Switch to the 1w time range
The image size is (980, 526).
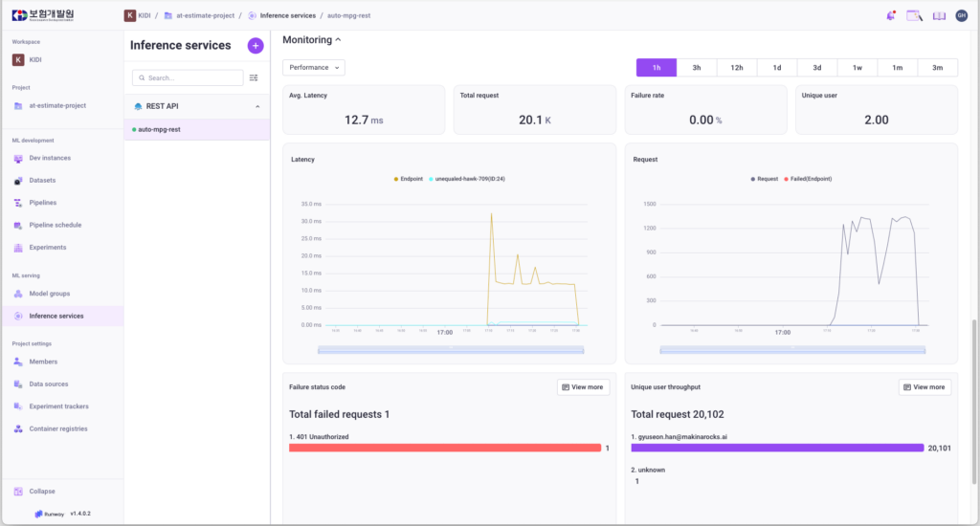(x=857, y=68)
